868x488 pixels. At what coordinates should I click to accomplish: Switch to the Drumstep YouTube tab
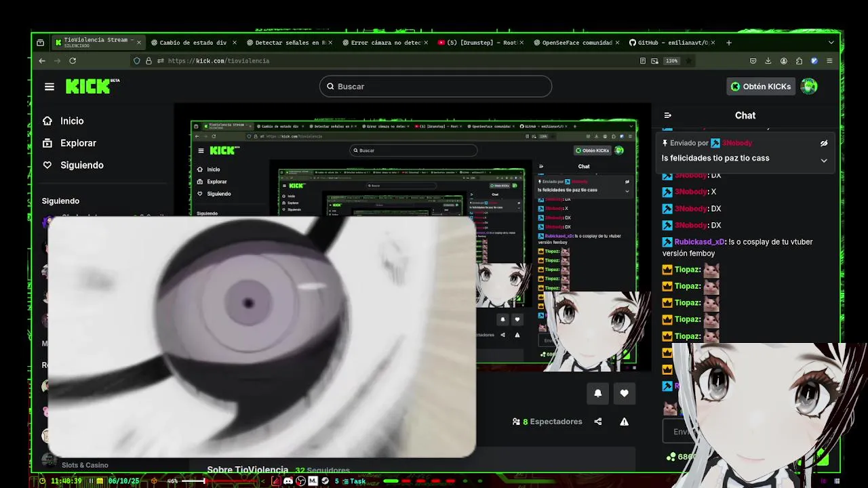479,43
